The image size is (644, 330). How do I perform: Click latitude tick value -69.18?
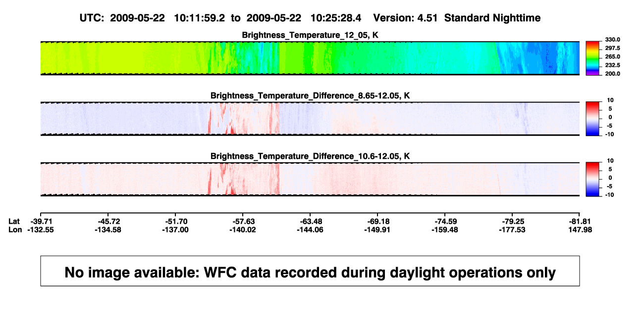click(377, 221)
